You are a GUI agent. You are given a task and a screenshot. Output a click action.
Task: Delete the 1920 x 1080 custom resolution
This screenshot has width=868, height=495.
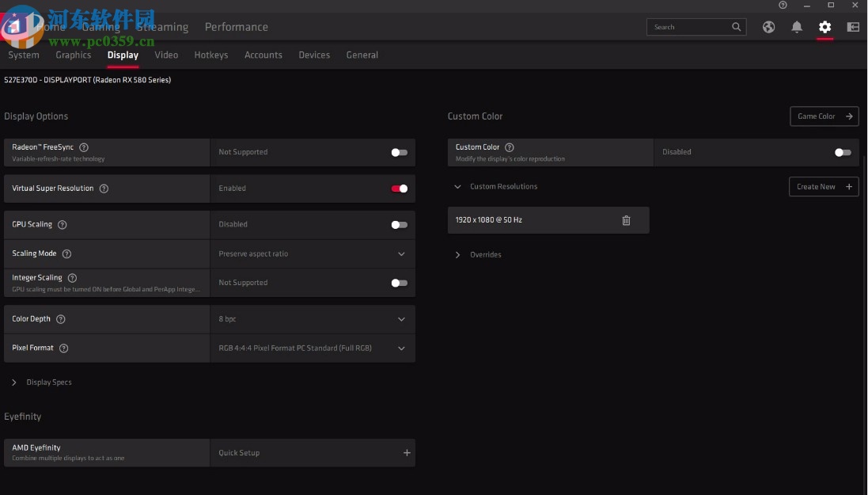click(x=626, y=220)
